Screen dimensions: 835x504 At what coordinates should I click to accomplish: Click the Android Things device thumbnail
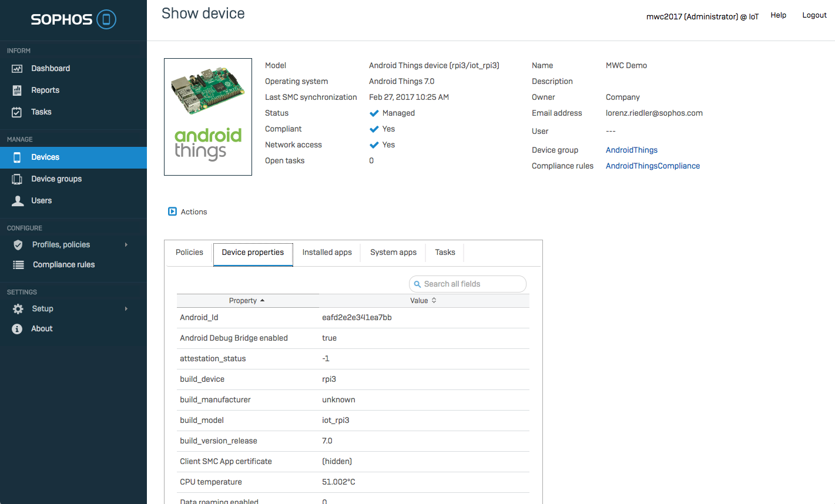208,117
